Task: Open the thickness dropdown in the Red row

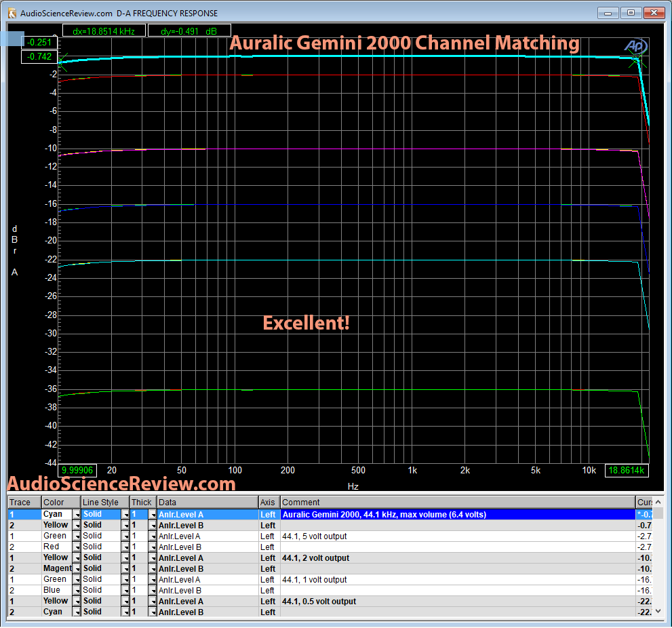Action: pyautogui.click(x=153, y=547)
